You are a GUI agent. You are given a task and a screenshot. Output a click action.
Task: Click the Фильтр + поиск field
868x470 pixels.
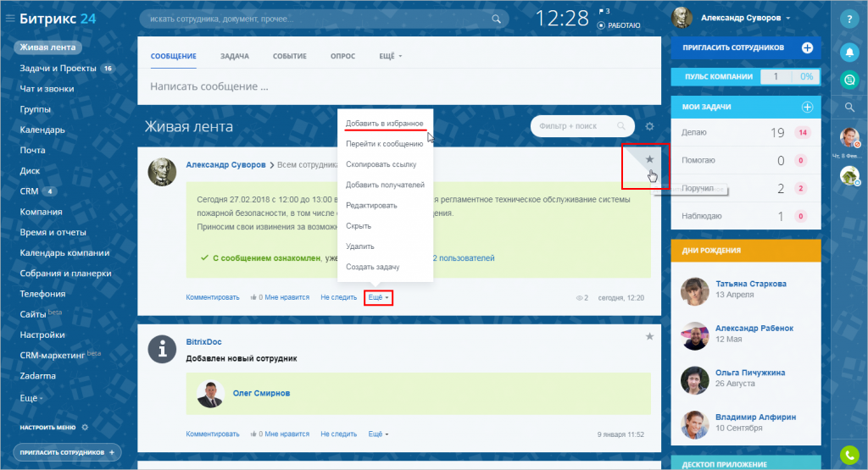582,126
